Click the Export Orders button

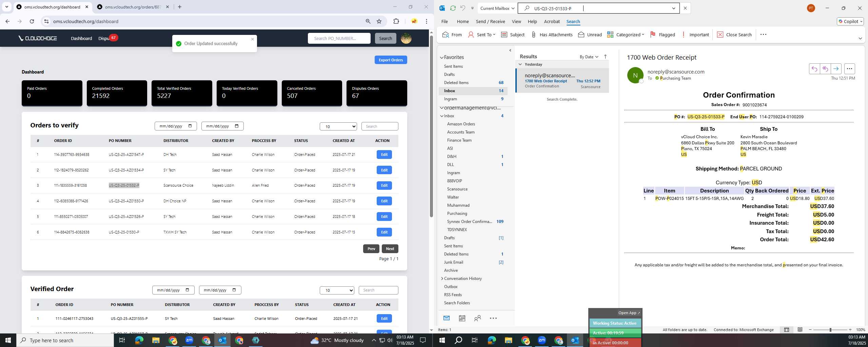391,60
